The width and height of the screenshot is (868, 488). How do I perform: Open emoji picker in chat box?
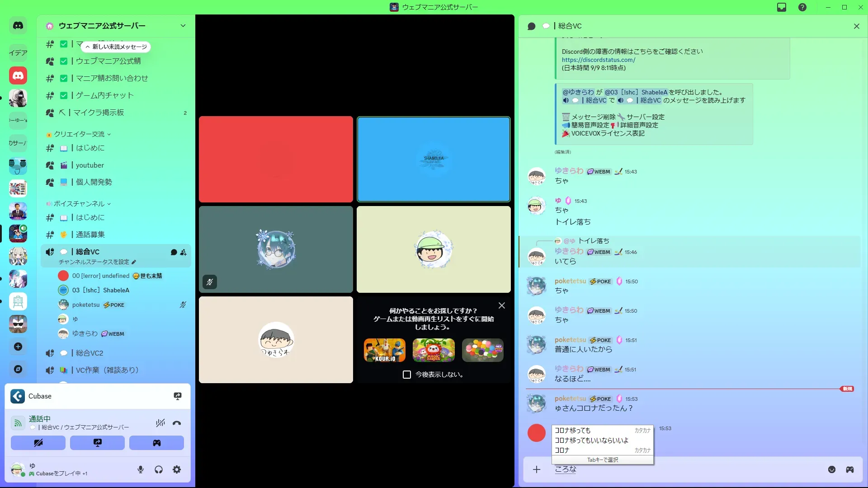click(x=832, y=469)
